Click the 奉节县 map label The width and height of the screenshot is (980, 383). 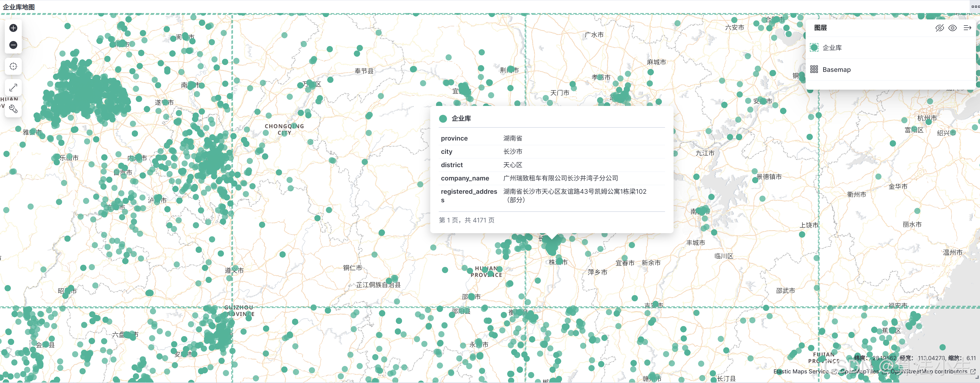point(364,71)
